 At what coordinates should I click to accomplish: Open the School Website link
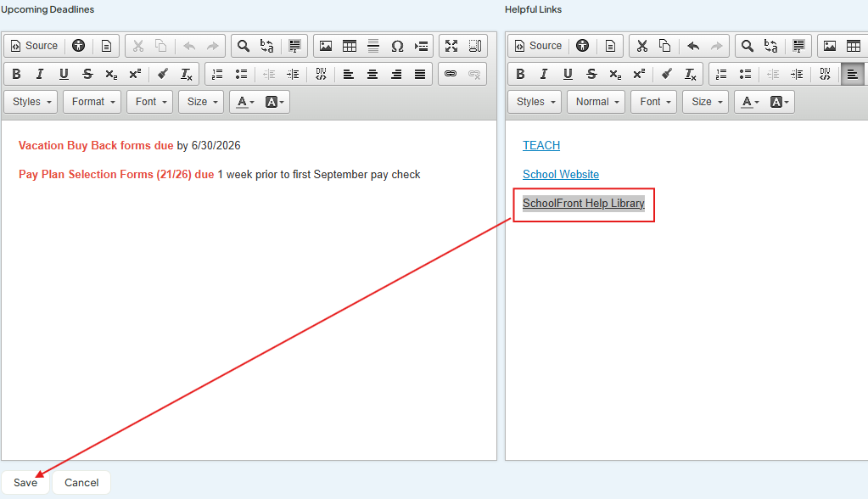[561, 175]
